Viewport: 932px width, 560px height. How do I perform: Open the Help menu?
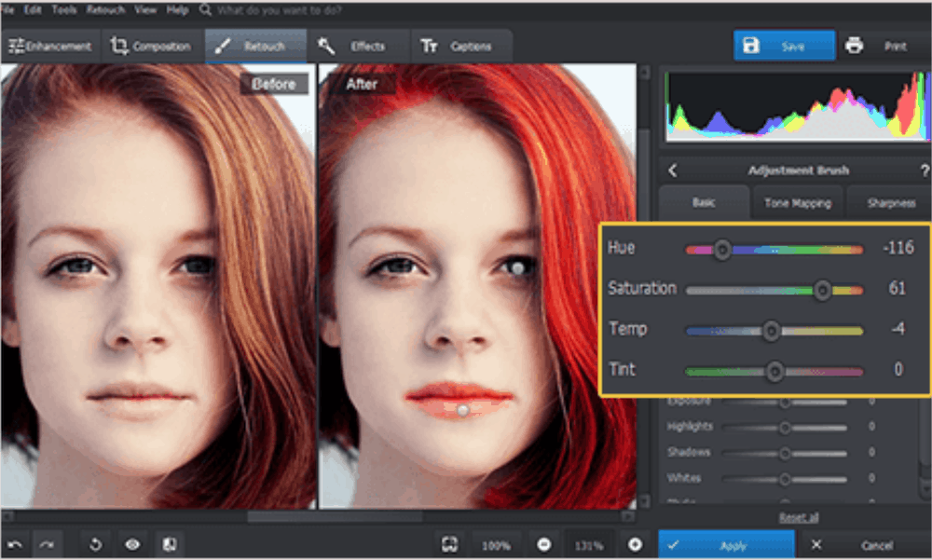(x=177, y=10)
